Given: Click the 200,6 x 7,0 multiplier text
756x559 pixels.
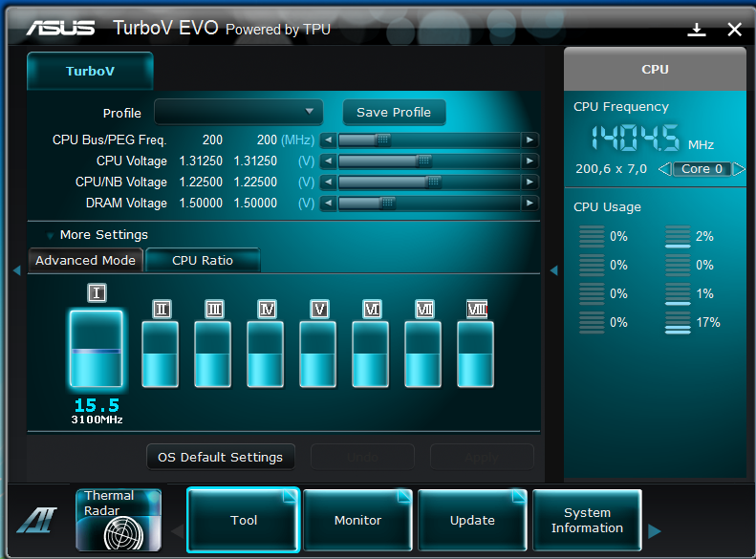Looking at the screenshot, I should click(611, 169).
